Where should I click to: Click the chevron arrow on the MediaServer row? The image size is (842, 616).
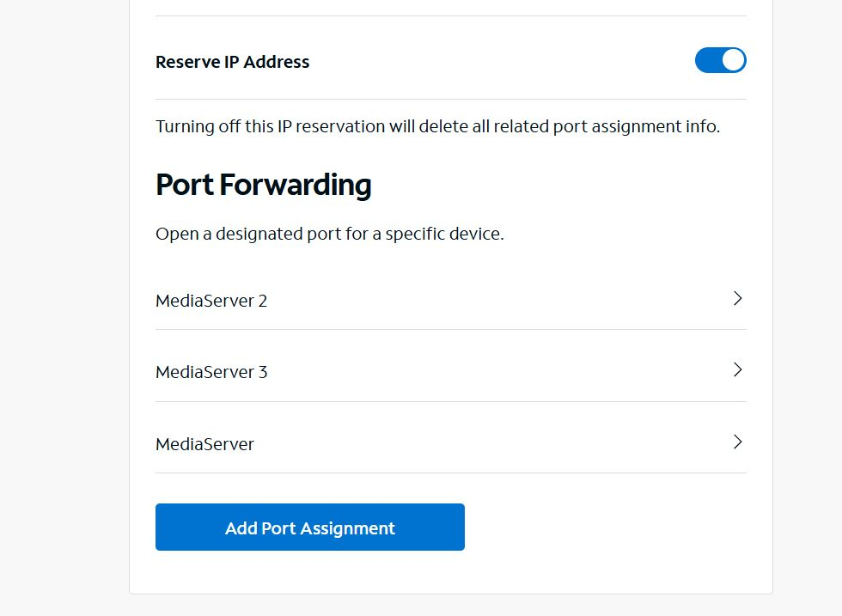click(737, 442)
